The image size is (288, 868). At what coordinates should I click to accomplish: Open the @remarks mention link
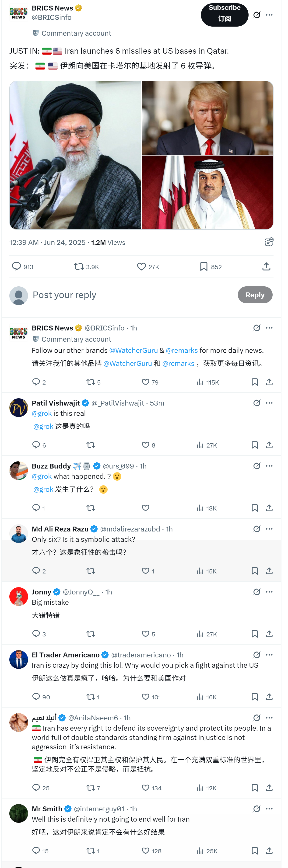click(181, 351)
